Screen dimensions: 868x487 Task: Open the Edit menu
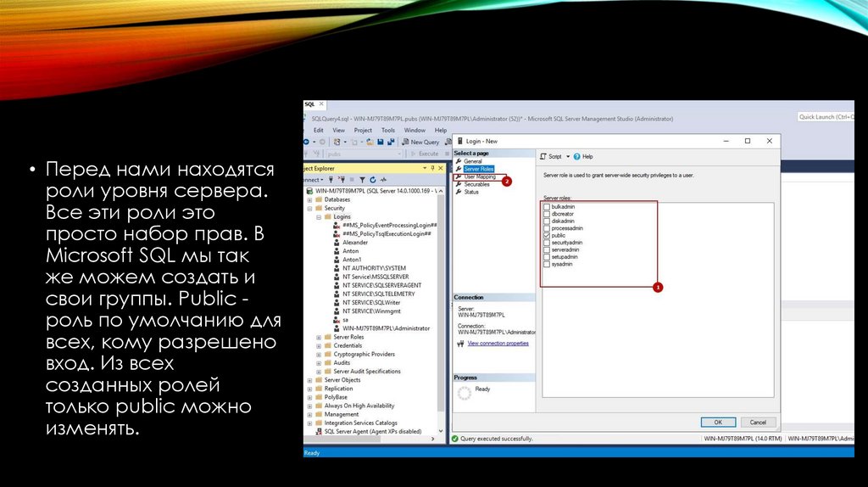click(319, 130)
